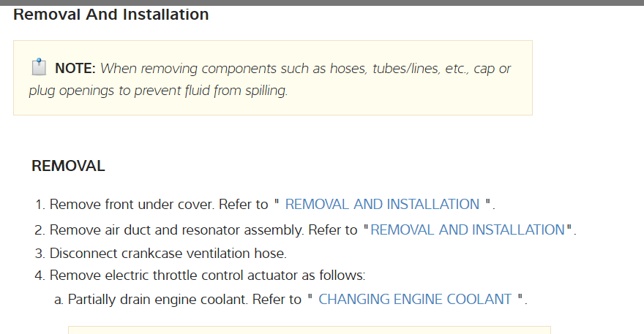
Task: Click the italic text about removing hoses and tubes
Action: tap(305, 69)
